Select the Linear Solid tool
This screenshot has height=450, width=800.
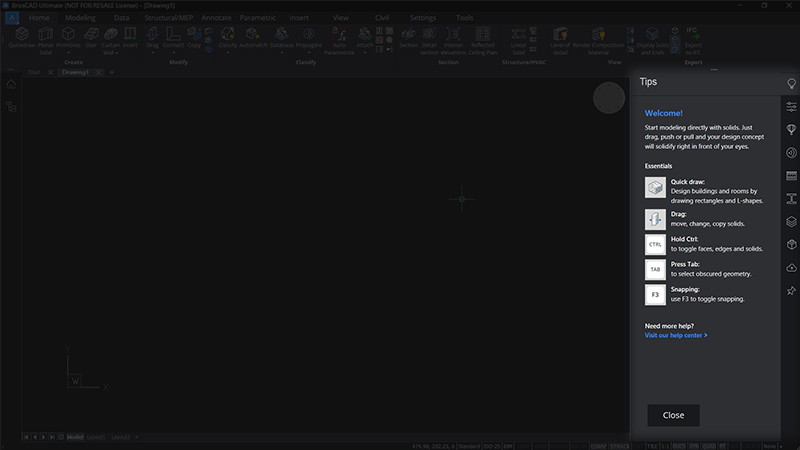pos(518,41)
